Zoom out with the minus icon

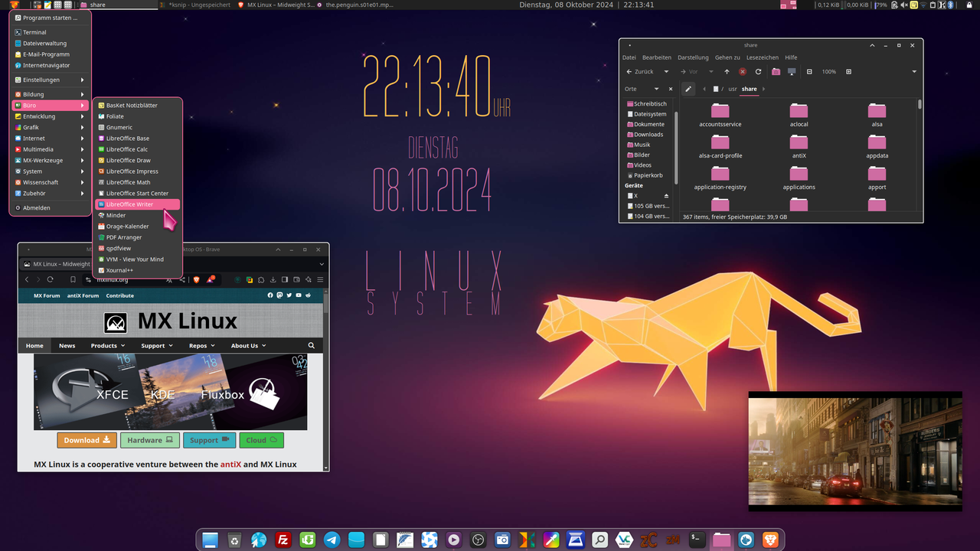pos(809,71)
